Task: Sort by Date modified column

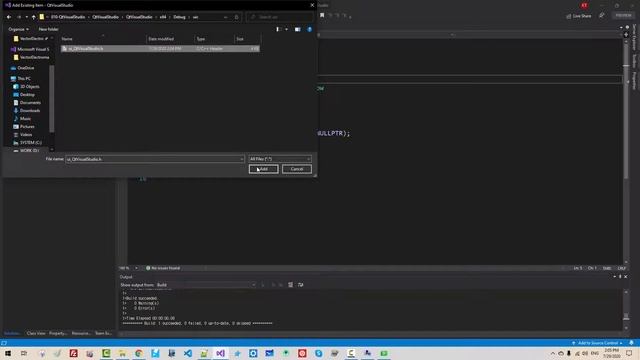Action: [x=170, y=39]
